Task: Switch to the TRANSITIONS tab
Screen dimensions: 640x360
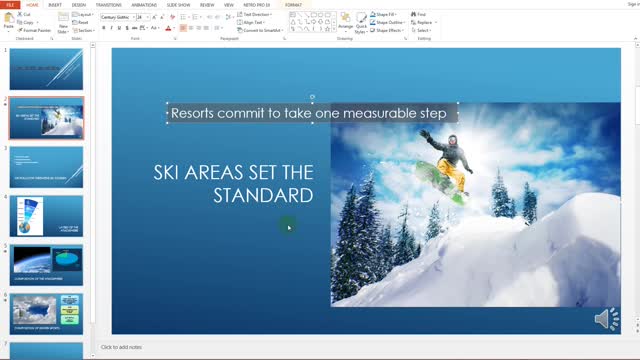Action: tap(109, 5)
